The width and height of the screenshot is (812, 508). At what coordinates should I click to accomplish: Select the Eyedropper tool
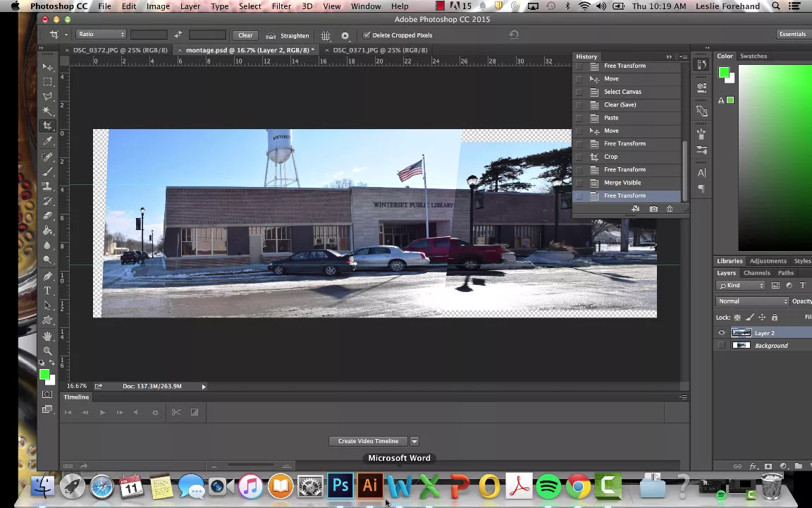47,140
